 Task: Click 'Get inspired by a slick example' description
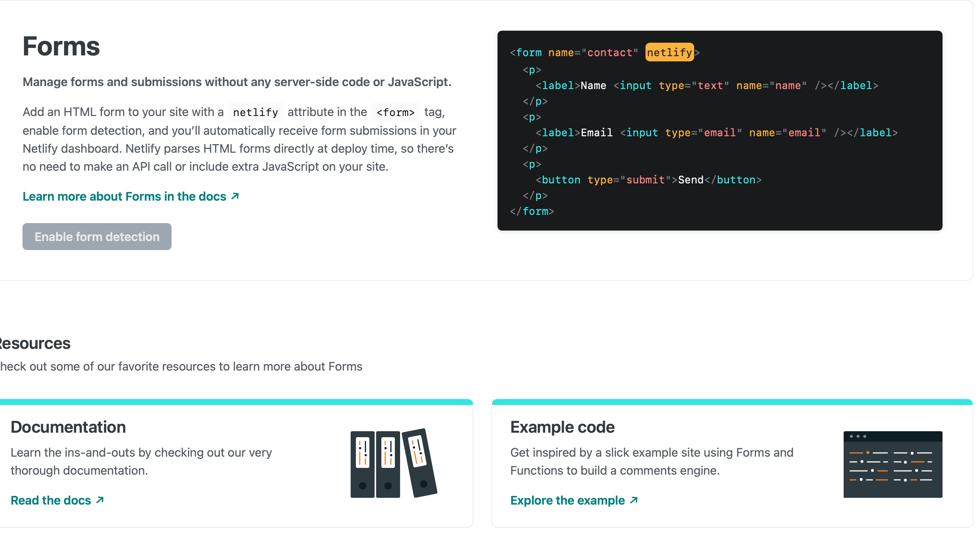point(652,461)
